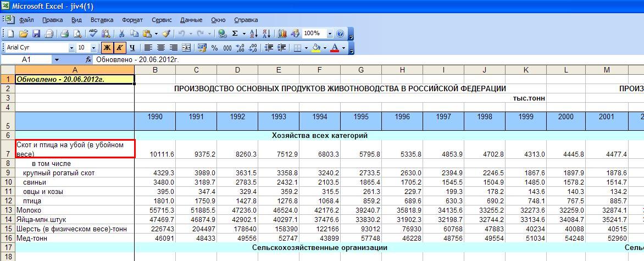644x261 pixels.
Task: Align cell text right
Action: (x=174, y=48)
